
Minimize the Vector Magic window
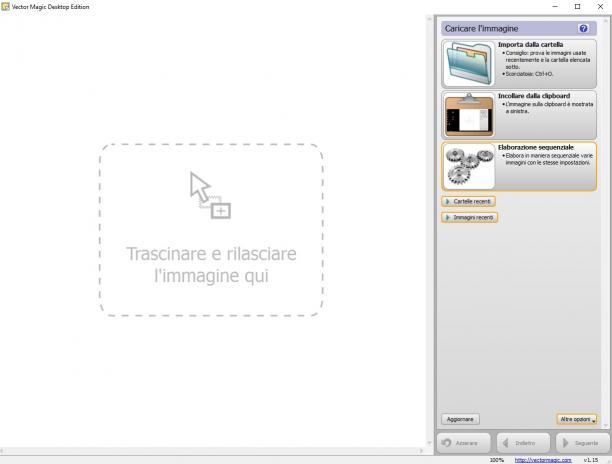pos(555,7)
